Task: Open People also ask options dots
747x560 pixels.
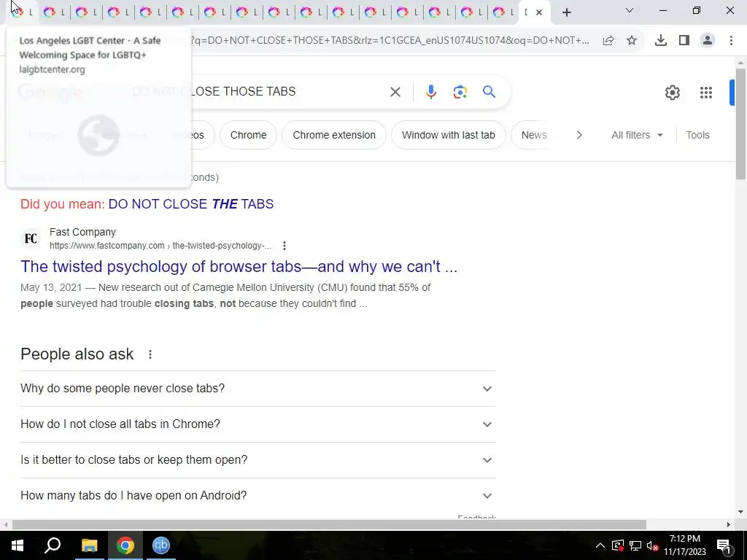Action: pyautogui.click(x=150, y=354)
